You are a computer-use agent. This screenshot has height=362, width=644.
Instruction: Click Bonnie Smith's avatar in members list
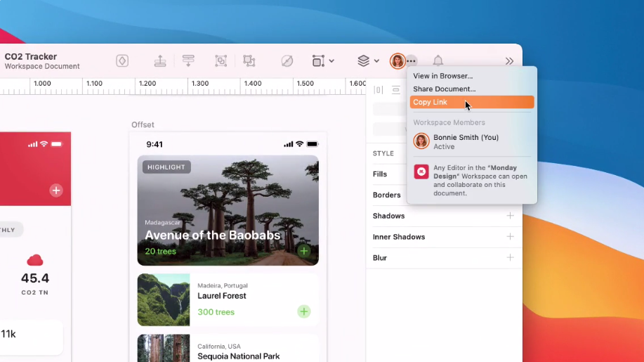pyautogui.click(x=421, y=141)
